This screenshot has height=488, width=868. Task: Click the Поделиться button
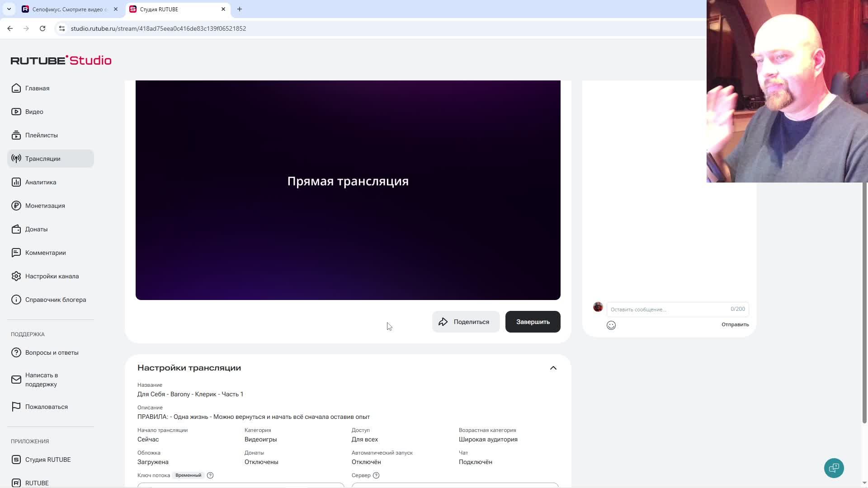click(466, 322)
